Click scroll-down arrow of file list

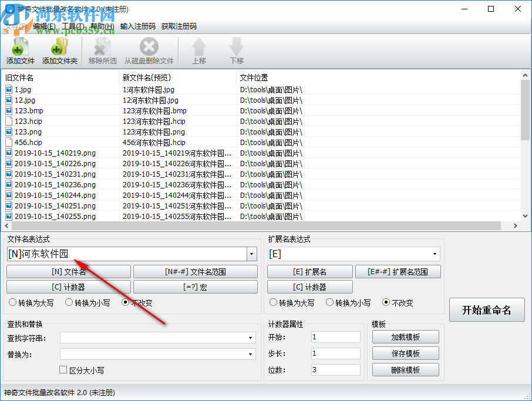[525, 216]
